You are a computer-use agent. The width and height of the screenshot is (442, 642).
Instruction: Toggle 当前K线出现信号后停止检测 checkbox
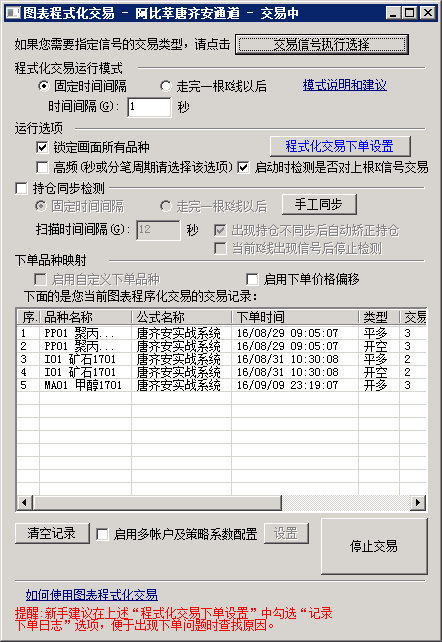(x=220, y=248)
